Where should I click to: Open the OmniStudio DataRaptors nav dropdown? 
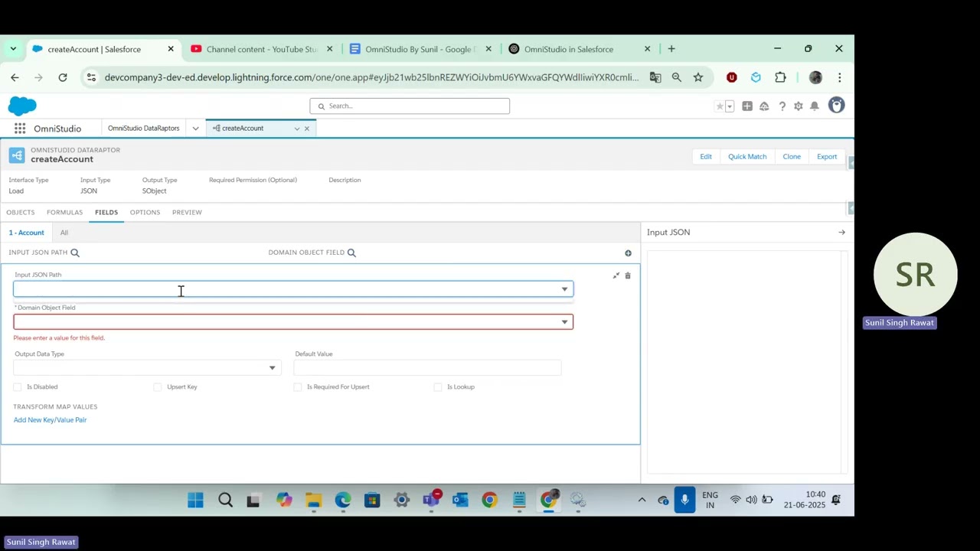click(x=195, y=129)
